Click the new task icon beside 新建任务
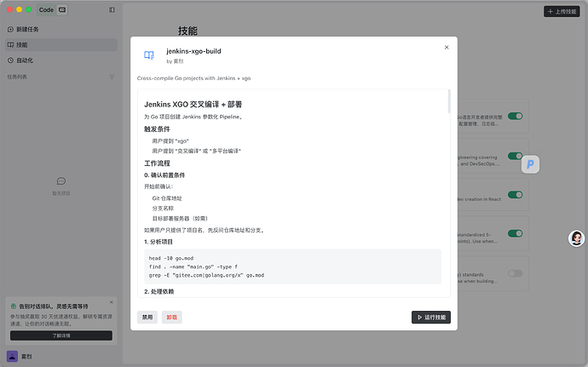The image size is (588, 367). pyautogui.click(x=10, y=29)
